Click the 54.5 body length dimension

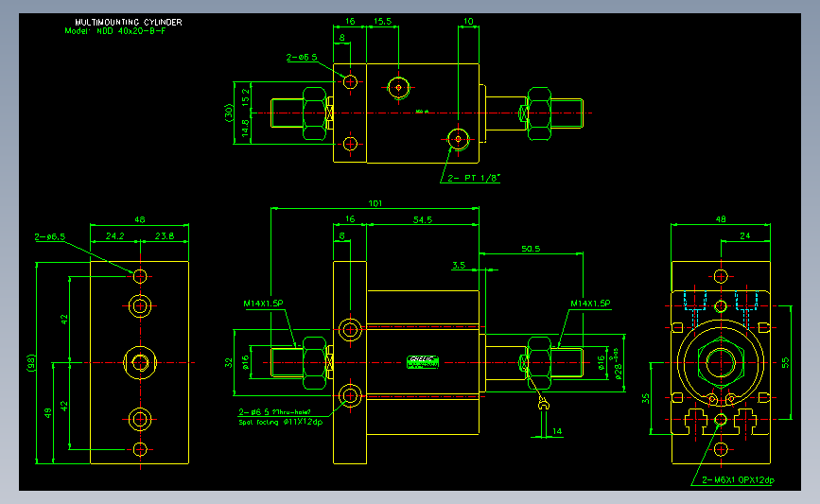pos(423,220)
